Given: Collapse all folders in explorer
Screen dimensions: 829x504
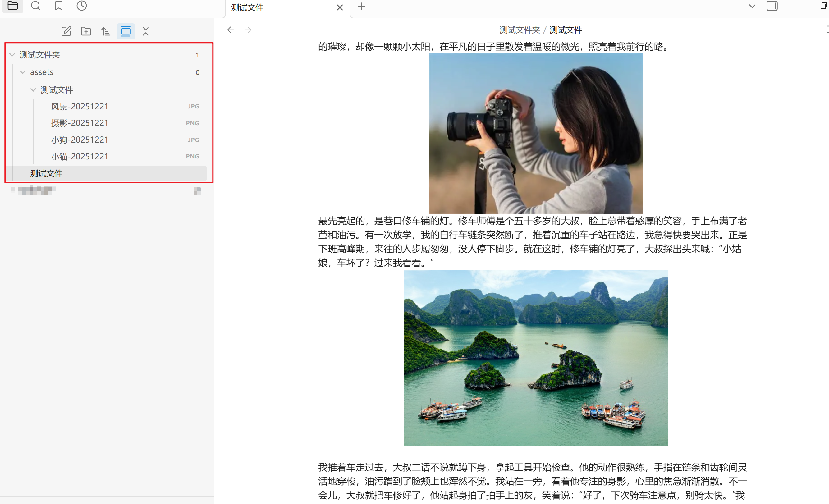Looking at the screenshot, I should [x=145, y=31].
